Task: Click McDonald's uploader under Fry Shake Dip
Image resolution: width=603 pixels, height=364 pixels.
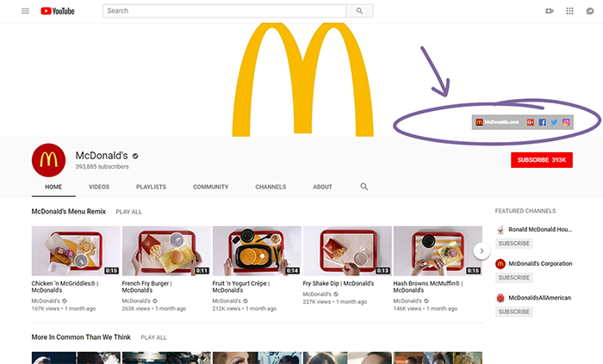Action: pyautogui.click(x=317, y=294)
